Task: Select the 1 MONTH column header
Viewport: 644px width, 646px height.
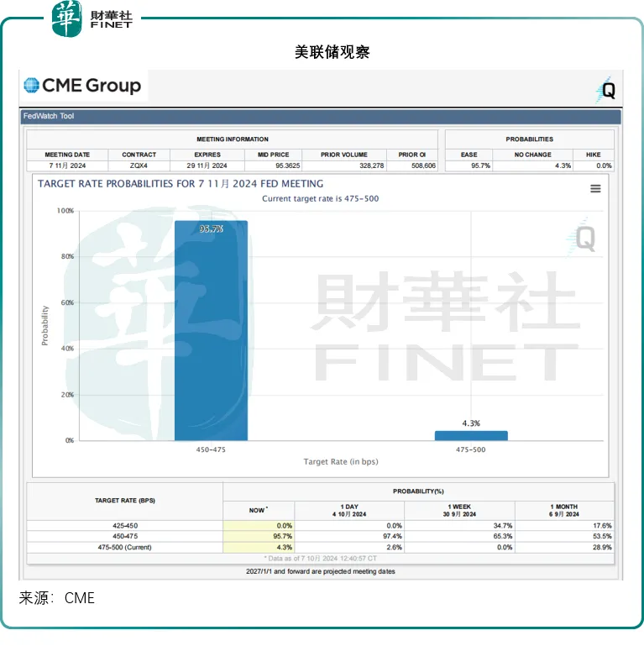Action: point(564,510)
